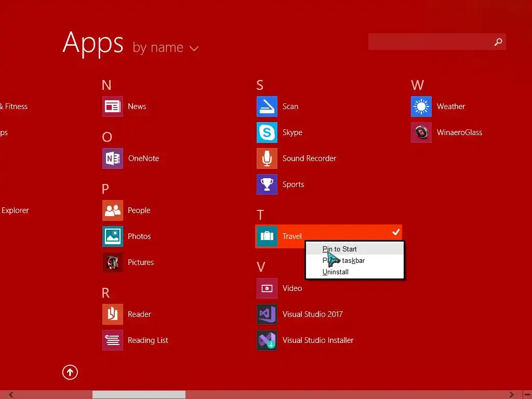Viewport: 532px width, 399px height.
Task: Open the Sports trophy icon
Action: point(267,184)
